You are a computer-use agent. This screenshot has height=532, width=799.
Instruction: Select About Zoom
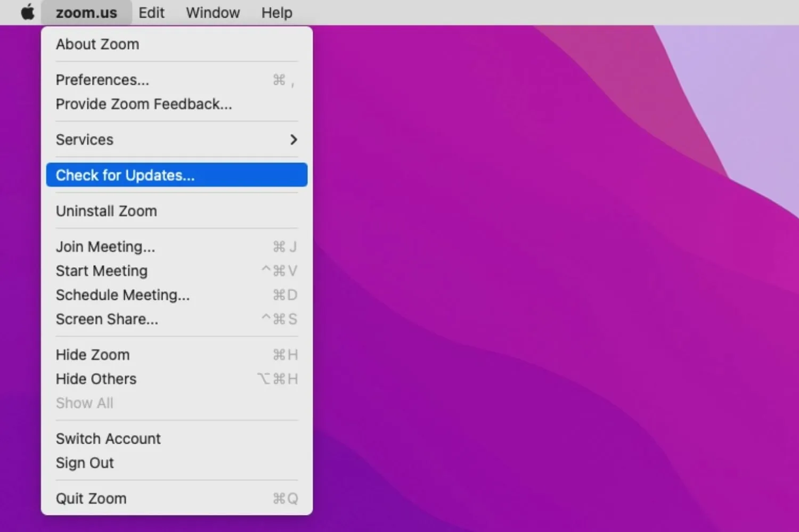click(x=97, y=44)
